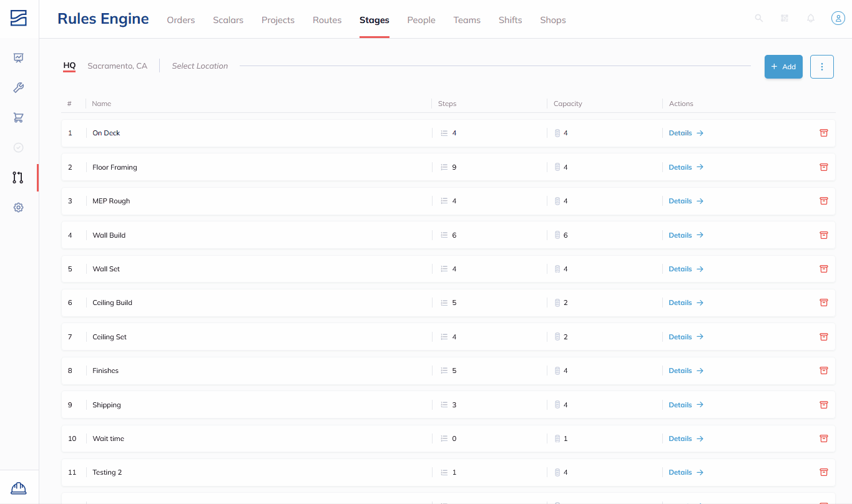Open Details for Floor Framing
Image resolution: width=852 pixels, height=504 pixels.
[686, 167]
